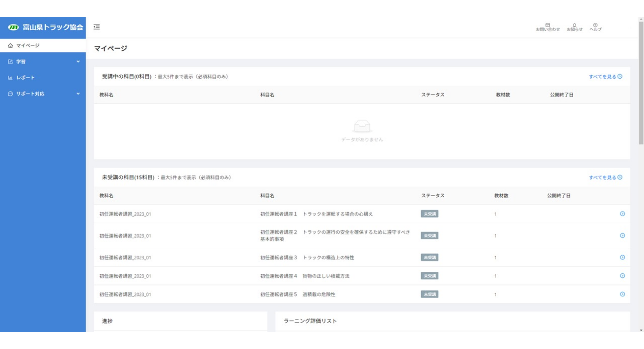Click the scrollbar down arrow
The width and height of the screenshot is (644, 349).
coord(641,330)
